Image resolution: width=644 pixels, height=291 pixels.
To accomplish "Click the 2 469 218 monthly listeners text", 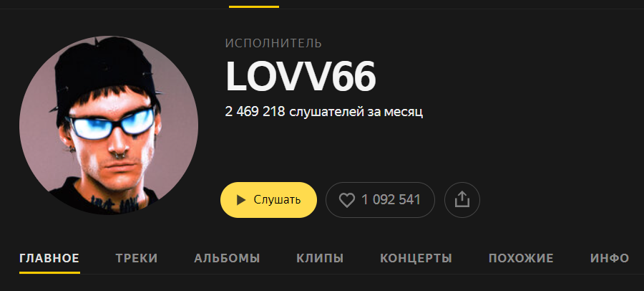I will point(324,112).
